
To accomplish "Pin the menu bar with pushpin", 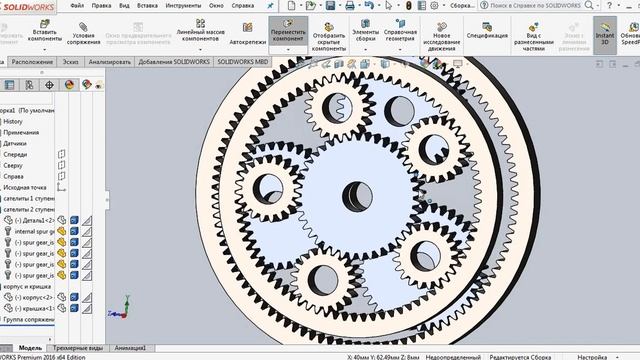I will point(270,6).
